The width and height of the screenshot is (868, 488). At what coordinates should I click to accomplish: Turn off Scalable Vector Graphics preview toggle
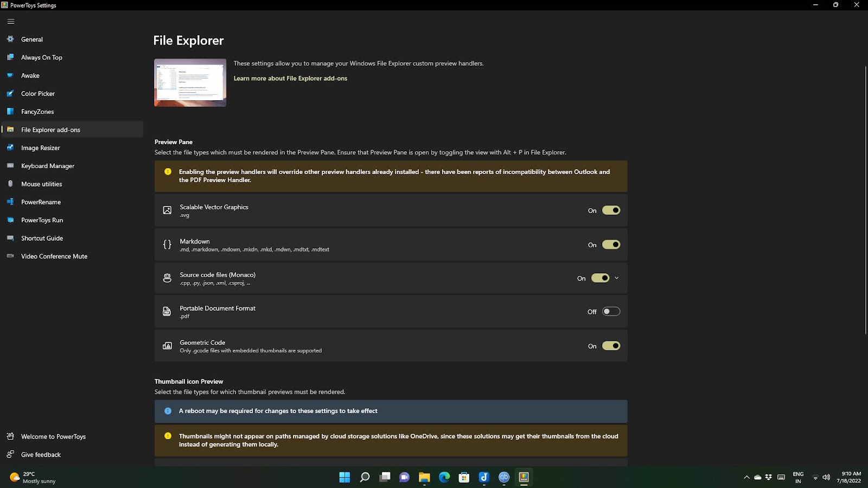click(611, 210)
